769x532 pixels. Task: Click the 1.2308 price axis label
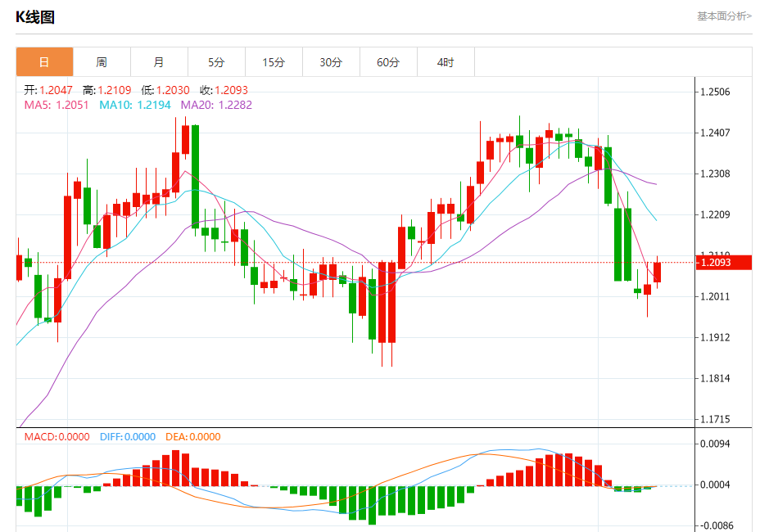pyautogui.click(x=715, y=174)
